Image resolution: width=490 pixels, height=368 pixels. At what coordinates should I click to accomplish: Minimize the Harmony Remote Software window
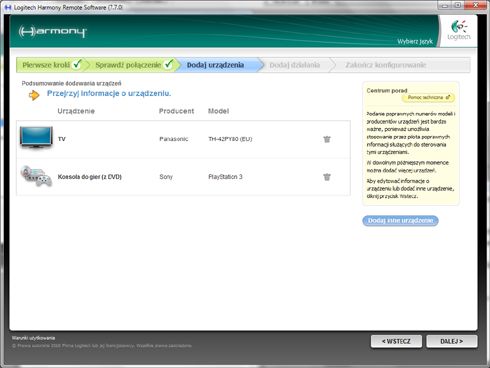pyautogui.click(x=445, y=5)
